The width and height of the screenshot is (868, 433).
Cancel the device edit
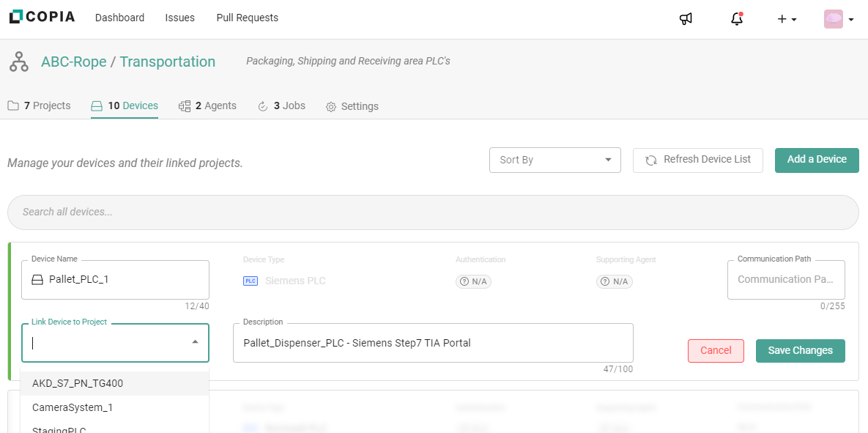point(715,350)
